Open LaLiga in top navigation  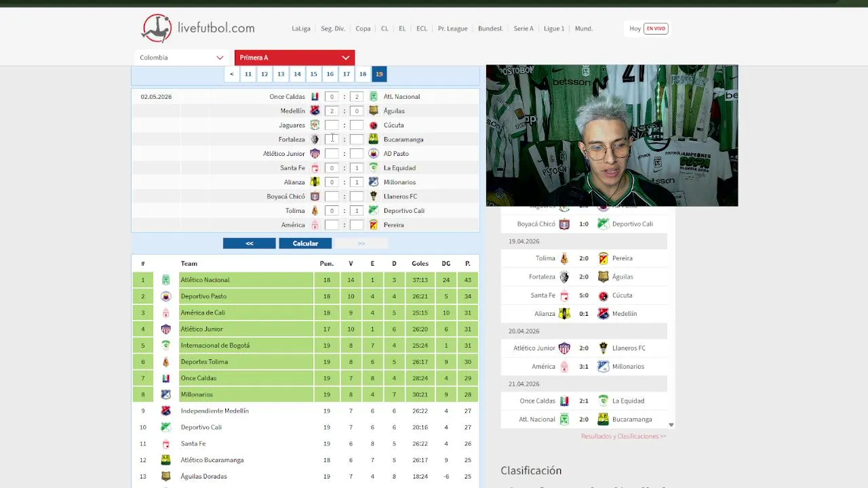click(x=301, y=28)
